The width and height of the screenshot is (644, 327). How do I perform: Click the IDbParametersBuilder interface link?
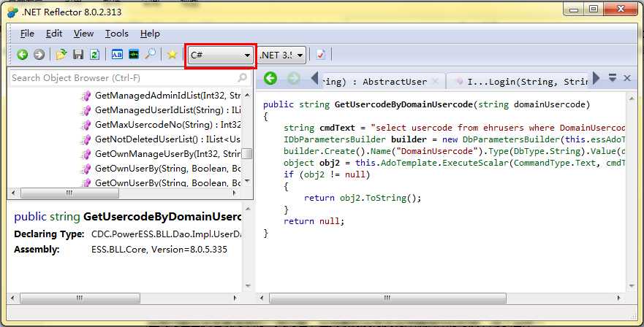[335, 139]
